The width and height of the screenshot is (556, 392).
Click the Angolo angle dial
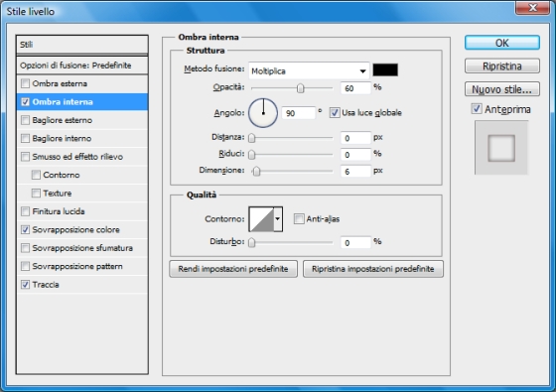[x=263, y=113]
